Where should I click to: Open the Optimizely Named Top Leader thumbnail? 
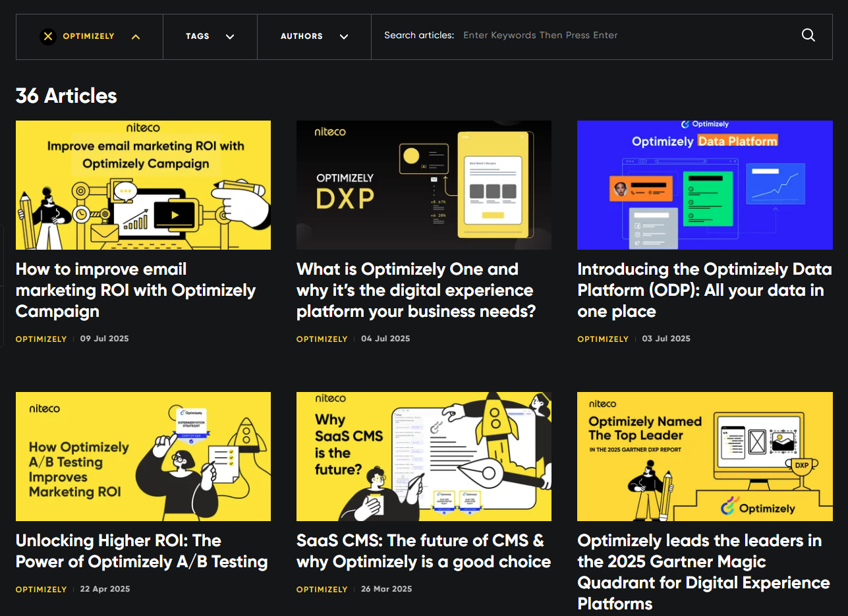[704, 457]
